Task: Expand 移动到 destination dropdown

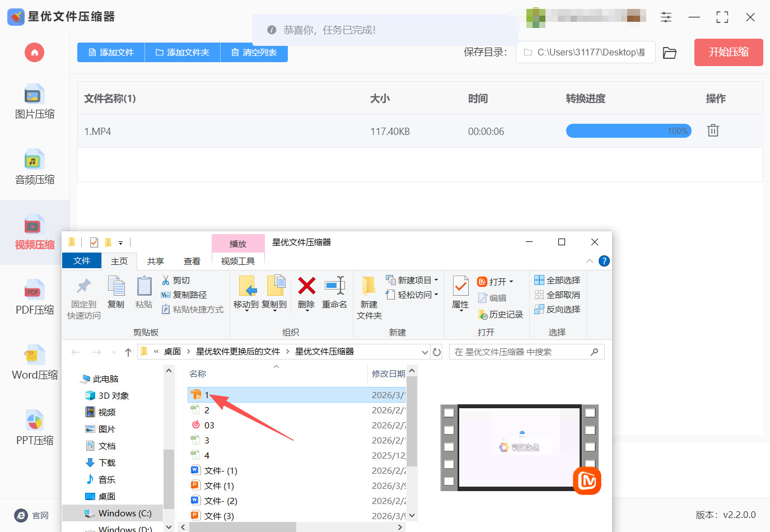Action: 246,310
